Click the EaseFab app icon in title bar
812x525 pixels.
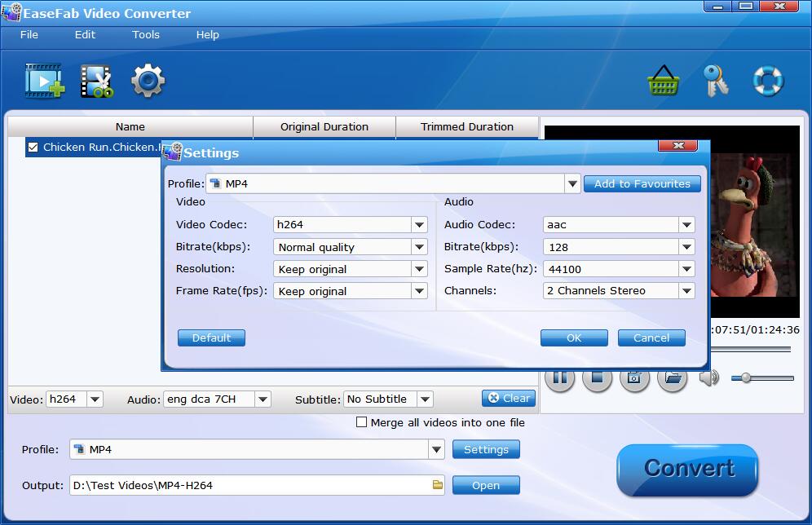click(12, 12)
